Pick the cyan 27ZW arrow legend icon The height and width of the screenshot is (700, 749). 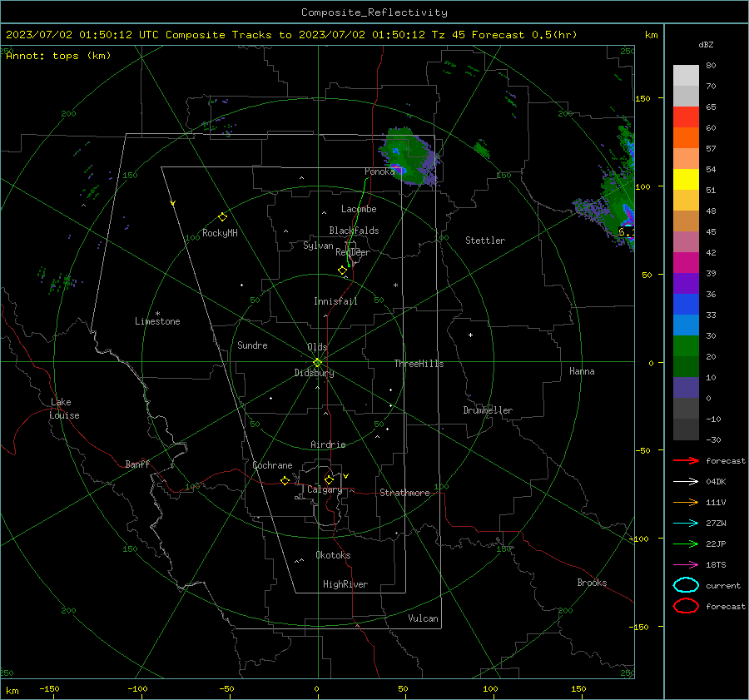pyautogui.click(x=686, y=524)
